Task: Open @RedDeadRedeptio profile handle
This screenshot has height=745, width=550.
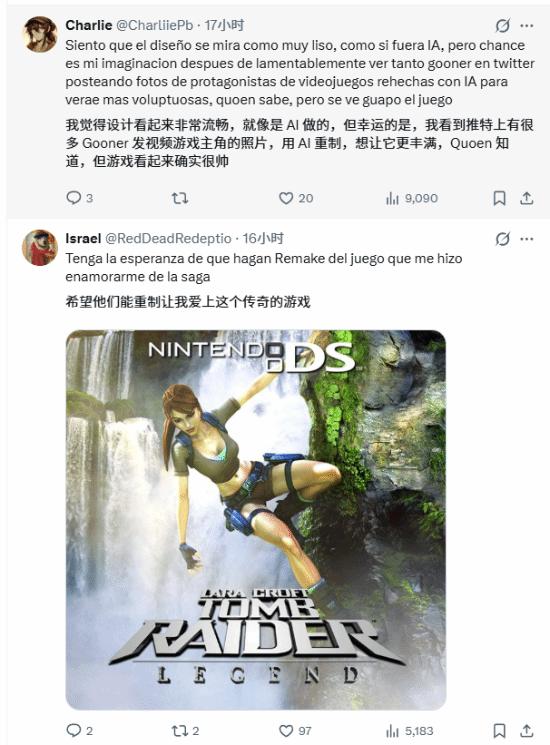Action: (x=168, y=238)
